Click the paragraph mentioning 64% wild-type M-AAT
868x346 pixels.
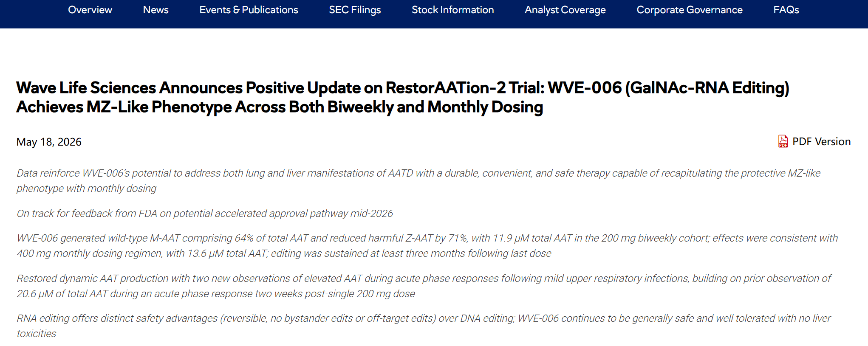coord(427,245)
